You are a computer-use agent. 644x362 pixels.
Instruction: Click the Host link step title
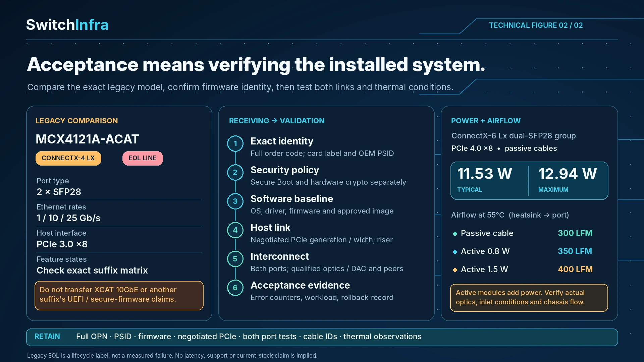point(271,228)
